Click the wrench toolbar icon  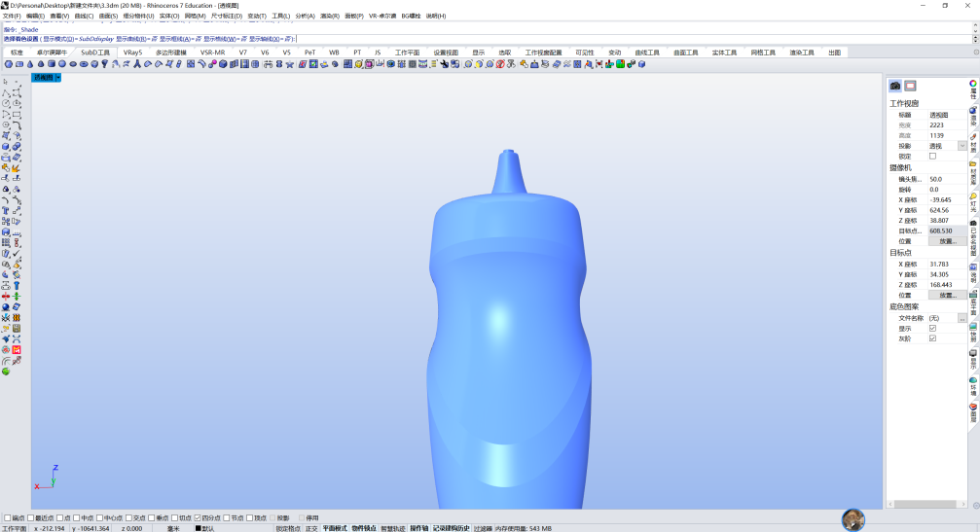445,64
